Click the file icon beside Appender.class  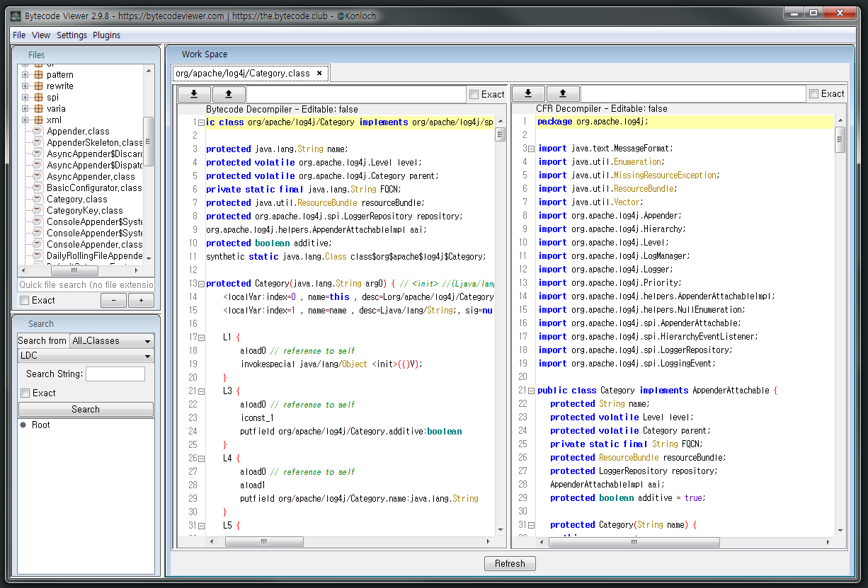[x=38, y=131]
